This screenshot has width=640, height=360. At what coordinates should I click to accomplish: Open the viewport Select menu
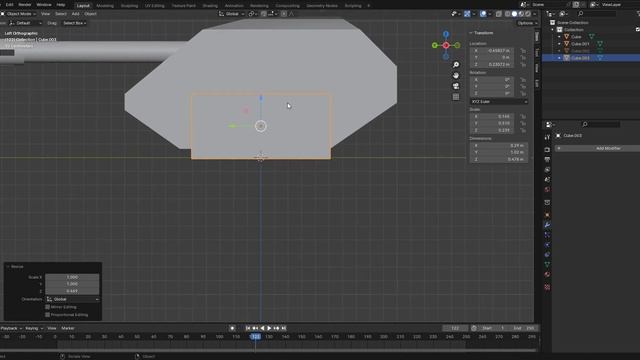point(60,14)
